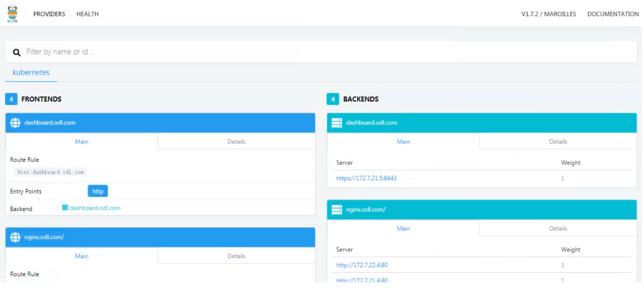Open the Health page
The height and width of the screenshot is (289, 644).
pyautogui.click(x=88, y=14)
